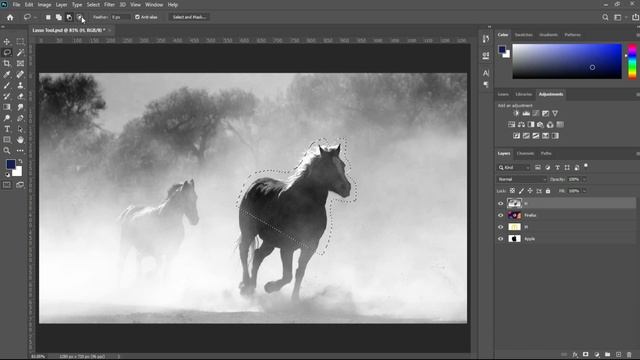640x360 pixels.
Task: Hide the top horse layer
Action: point(500,203)
